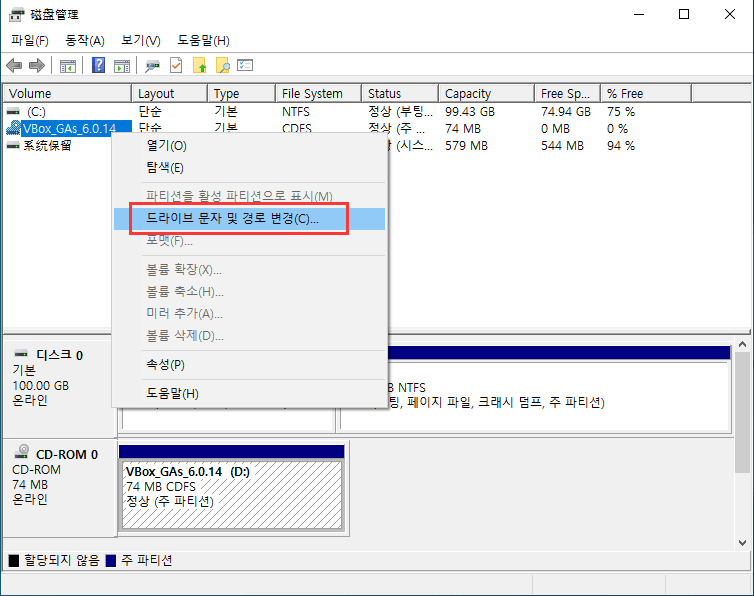The width and height of the screenshot is (754, 596).
Task: Choose 열기(O) in context menu
Action: point(250,146)
